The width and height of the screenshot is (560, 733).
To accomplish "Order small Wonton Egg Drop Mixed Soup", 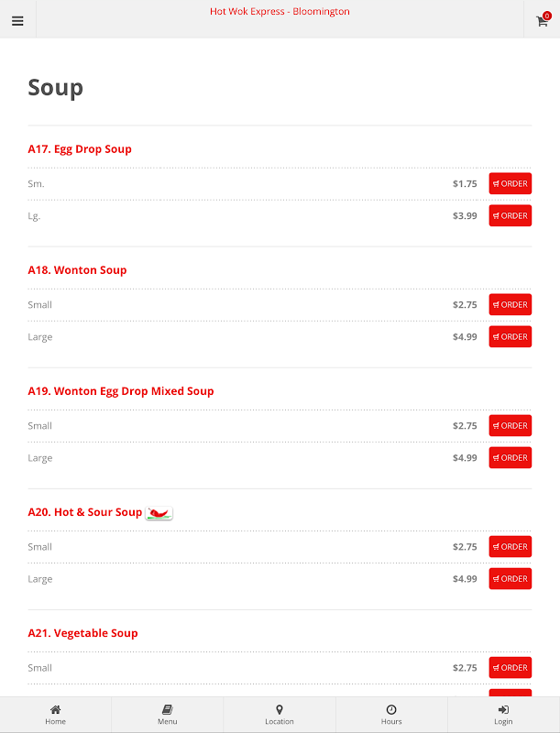I will tap(510, 425).
